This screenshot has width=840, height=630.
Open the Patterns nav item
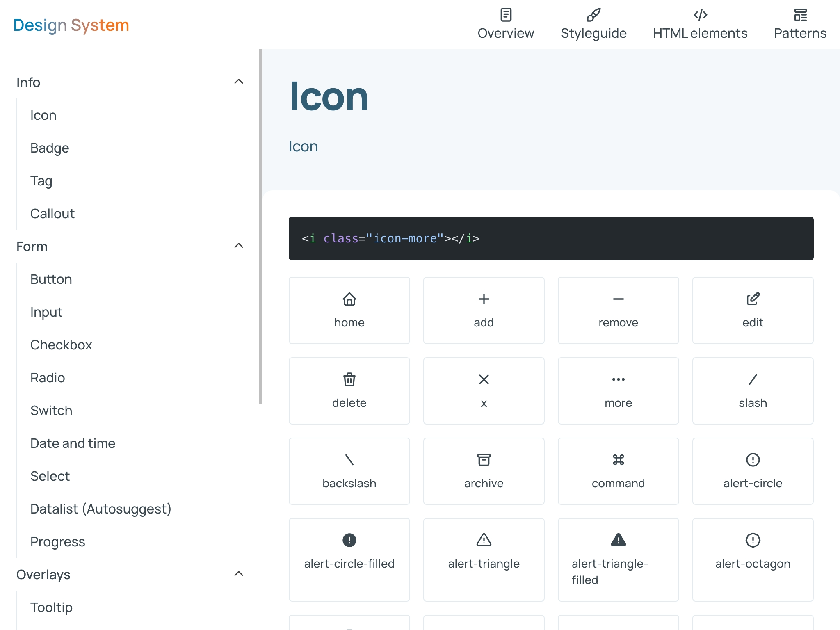tap(800, 24)
